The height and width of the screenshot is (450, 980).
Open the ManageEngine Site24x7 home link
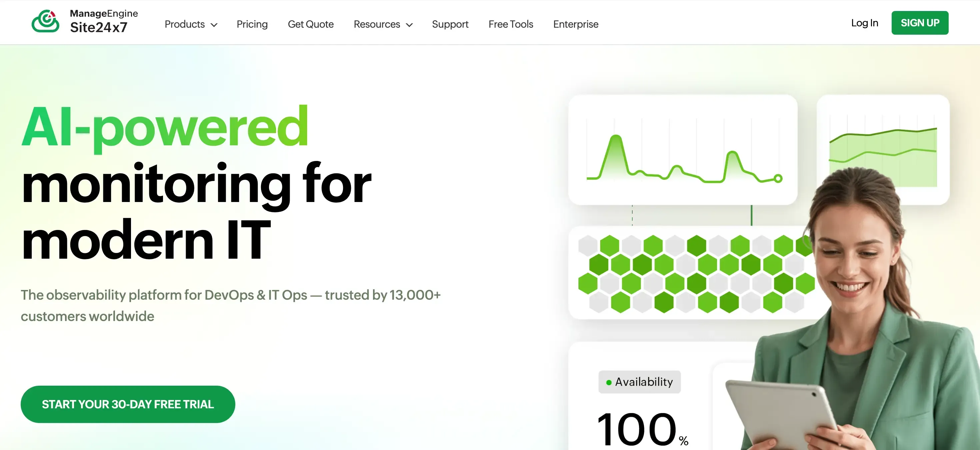click(84, 22)
